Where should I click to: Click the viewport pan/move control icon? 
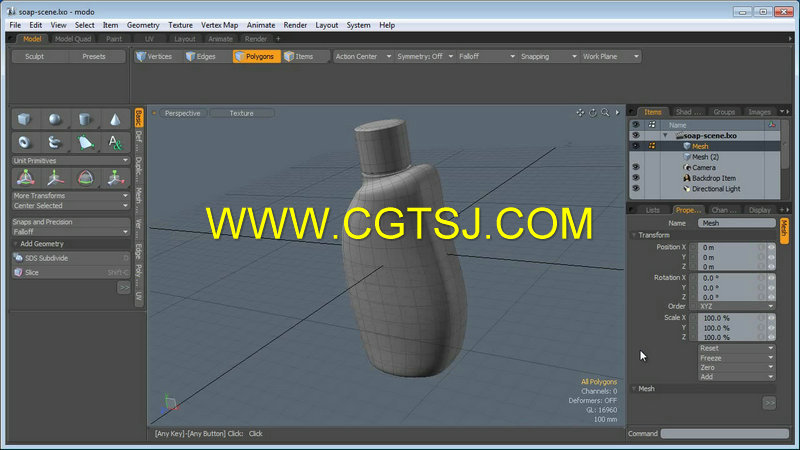point(580,113)
